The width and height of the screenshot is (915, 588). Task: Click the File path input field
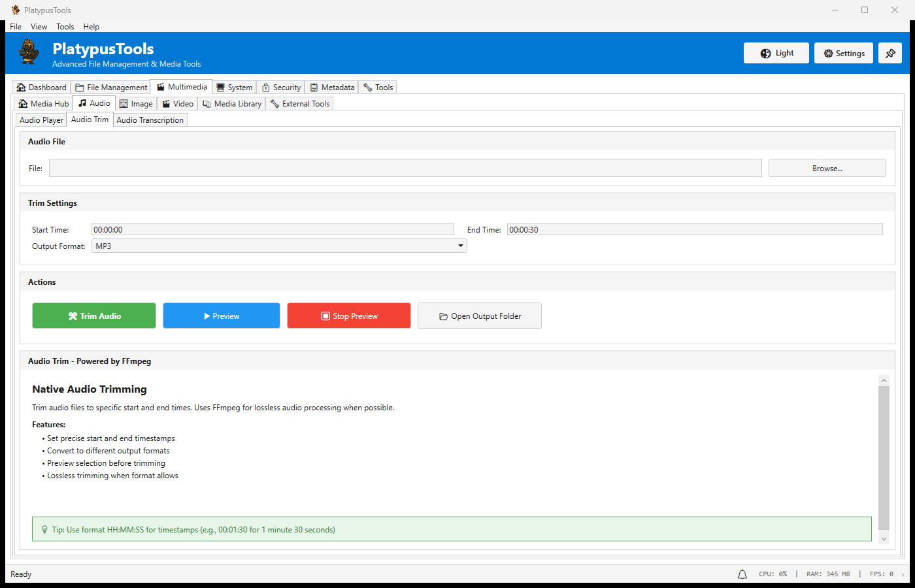(405, 169)
